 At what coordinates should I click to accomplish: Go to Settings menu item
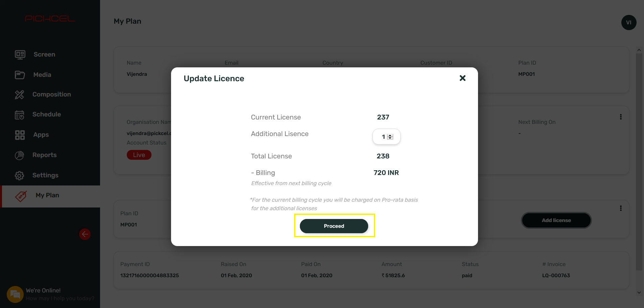coord(45,175)
